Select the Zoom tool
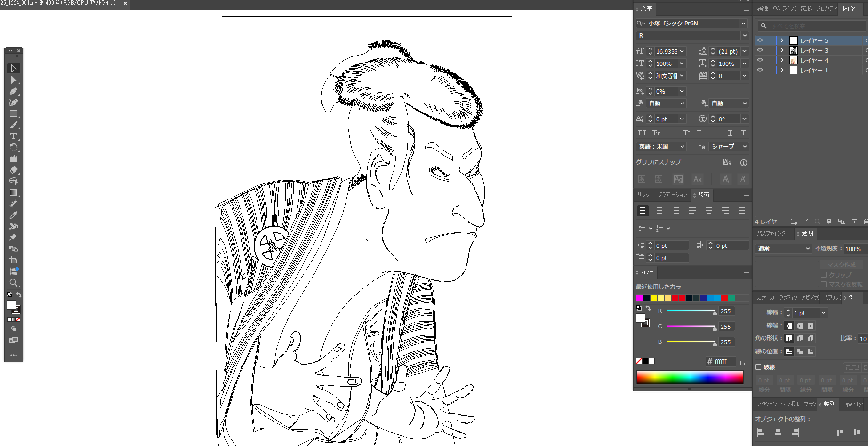The height and width of the screenshot is (446, 868). coord(13,283)
